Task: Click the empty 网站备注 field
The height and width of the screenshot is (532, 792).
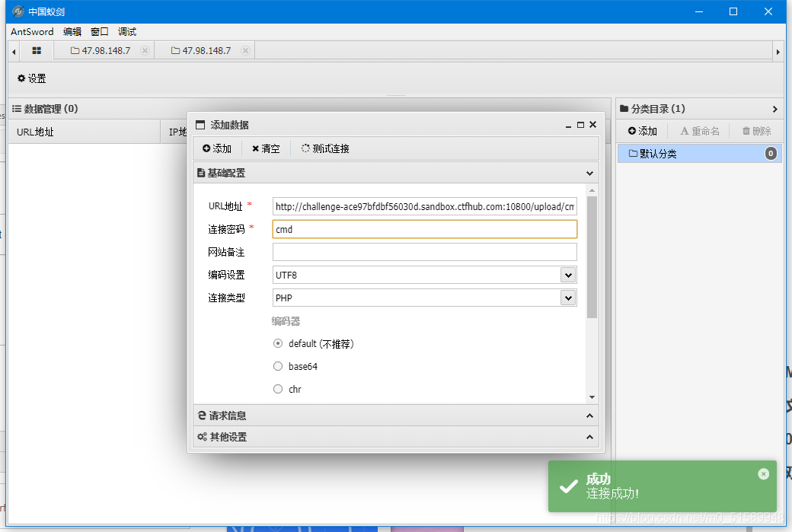Action: (425, 252)
